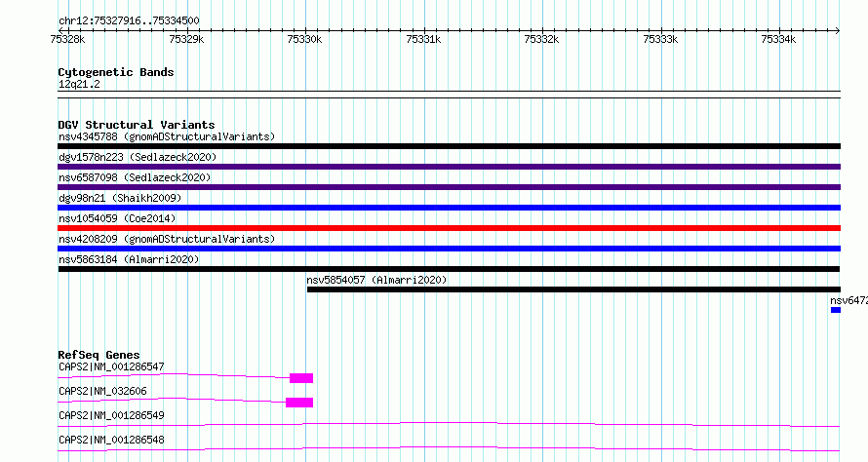
Task: Click the magenta exon of CAPS2 NM_032606
Action: 299,403
